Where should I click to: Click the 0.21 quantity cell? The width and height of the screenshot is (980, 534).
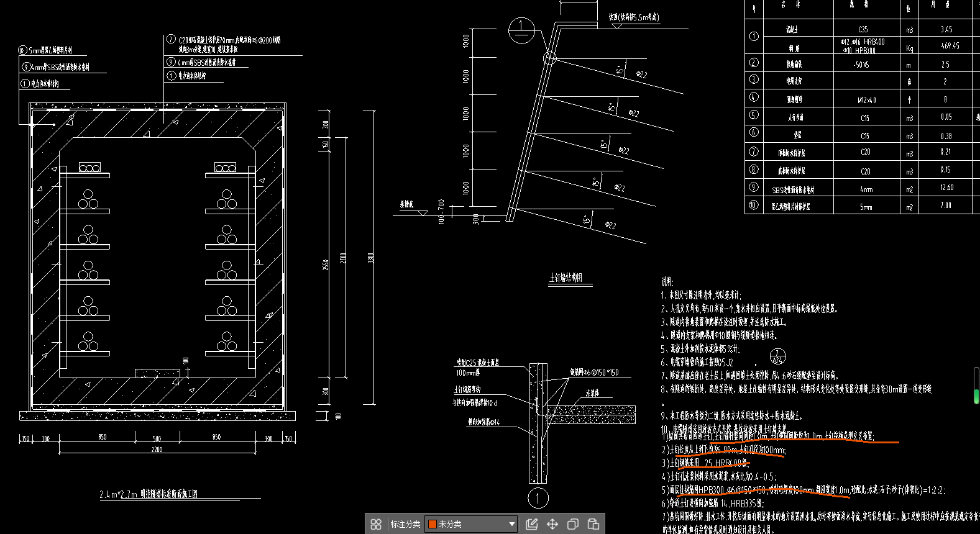945,152
